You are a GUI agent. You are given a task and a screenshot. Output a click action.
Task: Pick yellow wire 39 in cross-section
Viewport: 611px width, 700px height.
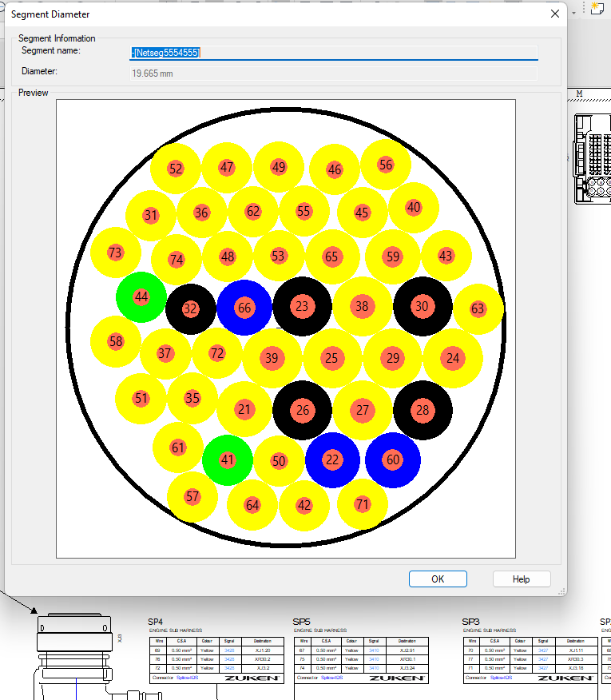pos(272,358)
